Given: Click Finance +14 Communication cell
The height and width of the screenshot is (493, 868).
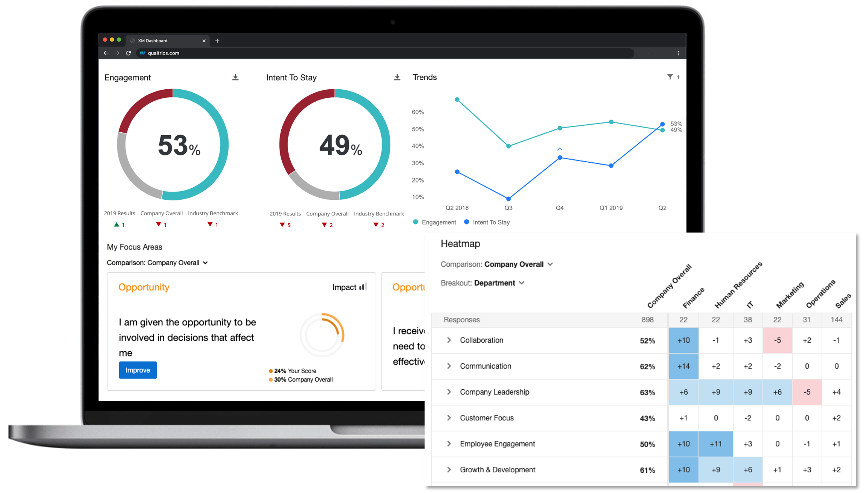Looking at the screenshot, I should (683, 366).
